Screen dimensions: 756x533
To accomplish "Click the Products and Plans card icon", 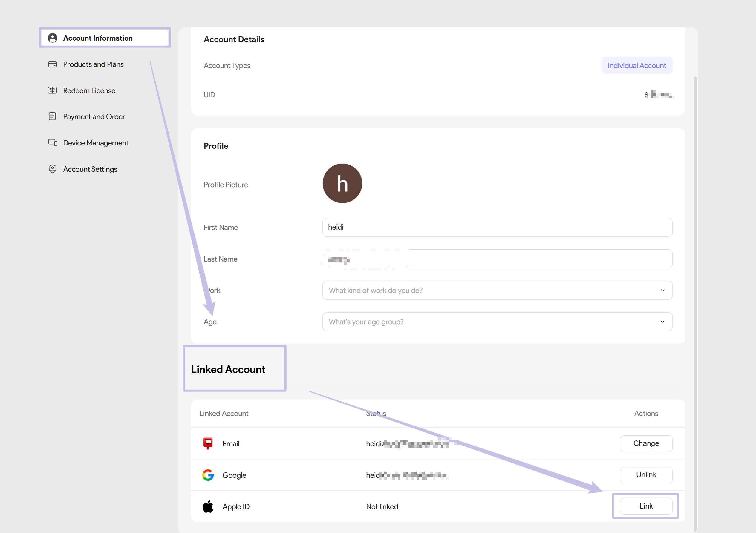I will coord(52,64).
